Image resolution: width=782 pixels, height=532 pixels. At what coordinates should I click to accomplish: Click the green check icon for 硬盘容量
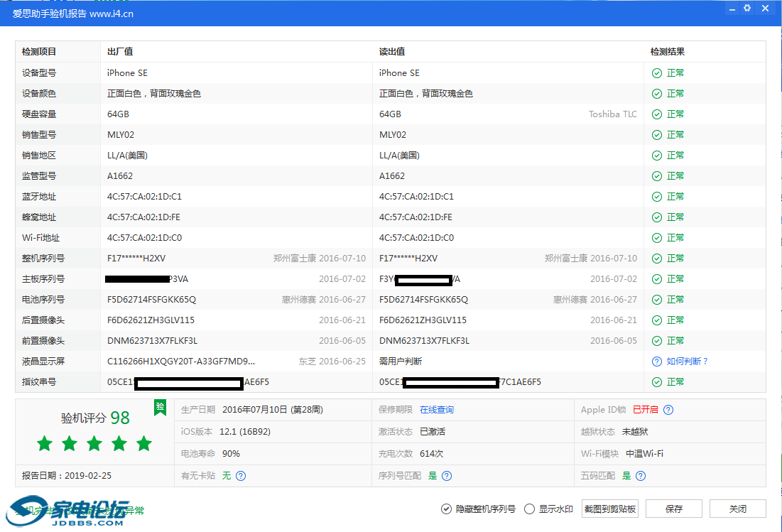657,114
